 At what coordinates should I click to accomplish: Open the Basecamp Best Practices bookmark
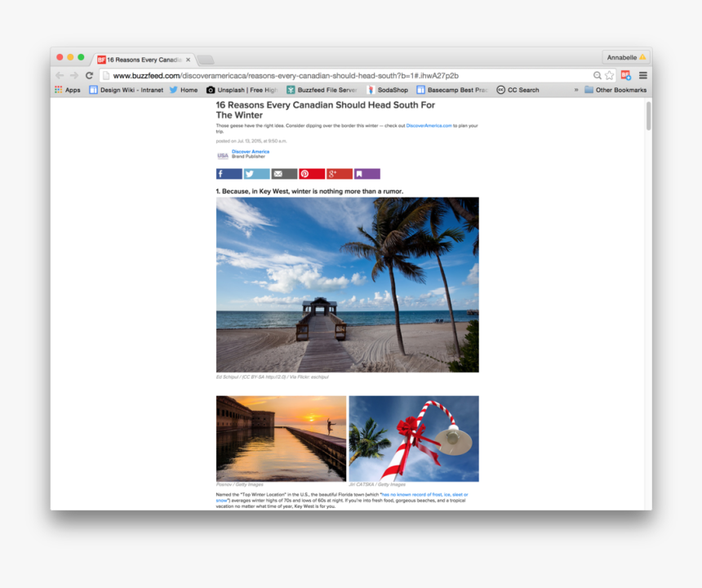452,90
